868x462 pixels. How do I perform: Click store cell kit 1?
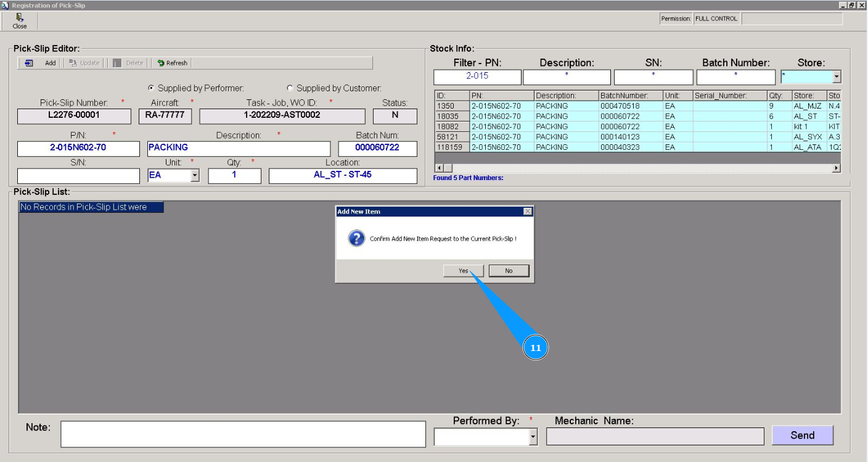[809, 126]
